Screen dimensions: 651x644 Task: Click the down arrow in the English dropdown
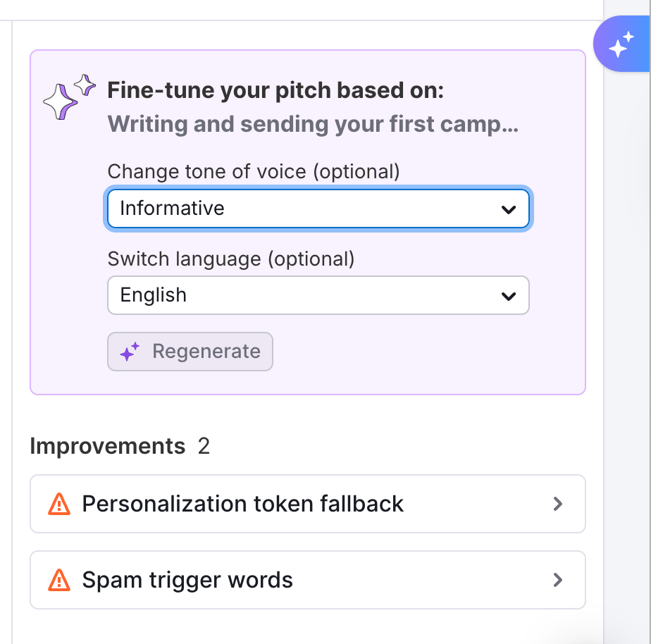coord(508,296)
